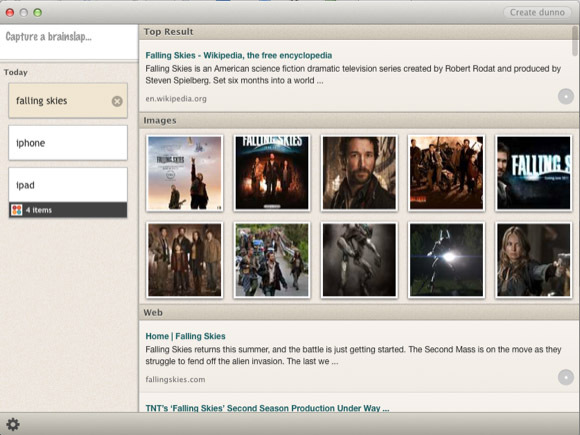Click the round action icon beside Wikipedia result
The height and width of the screenshot is (435, 580).
(566, 97)
